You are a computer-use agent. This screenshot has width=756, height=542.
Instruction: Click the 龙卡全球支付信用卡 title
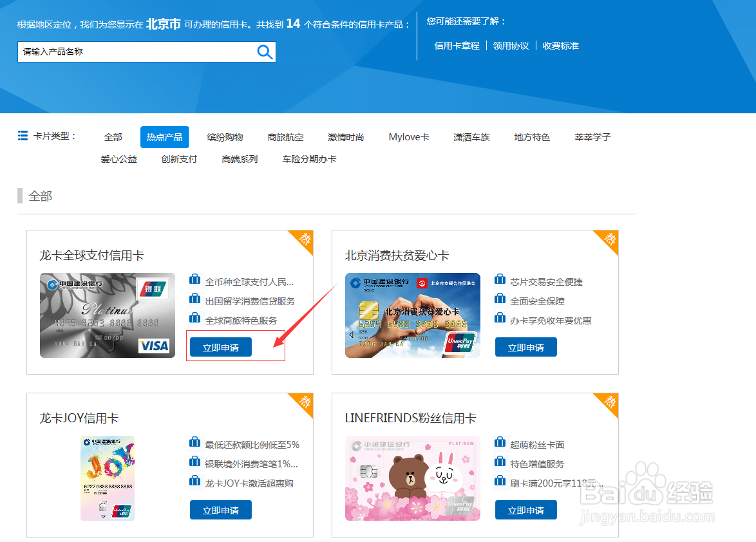pyautogui.click(x=91, y=256)
